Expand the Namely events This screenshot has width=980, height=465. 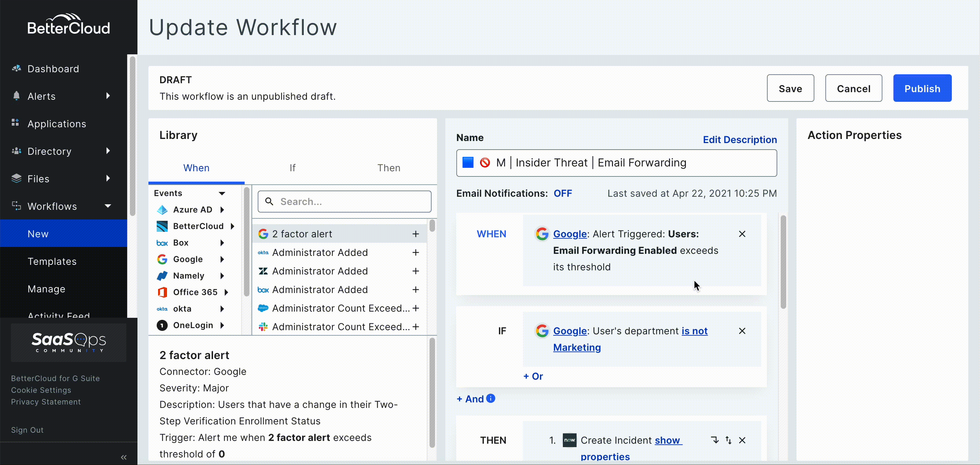(222, 276)
